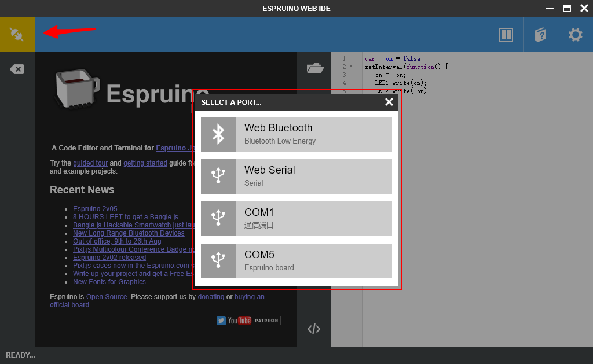Select the Web Serial port option
Screen dimensions: 593x364
click(x=296, y=176)
